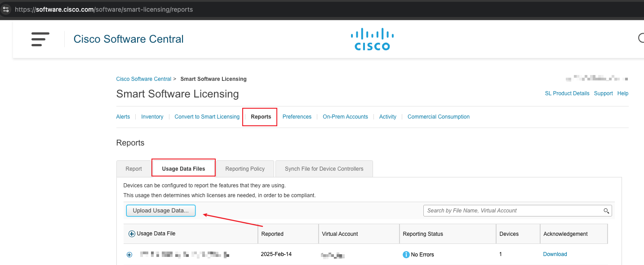The width and height of the screenshot is (644, 265).
Task: Click the browser site settings icon
Action: [6, 9]
